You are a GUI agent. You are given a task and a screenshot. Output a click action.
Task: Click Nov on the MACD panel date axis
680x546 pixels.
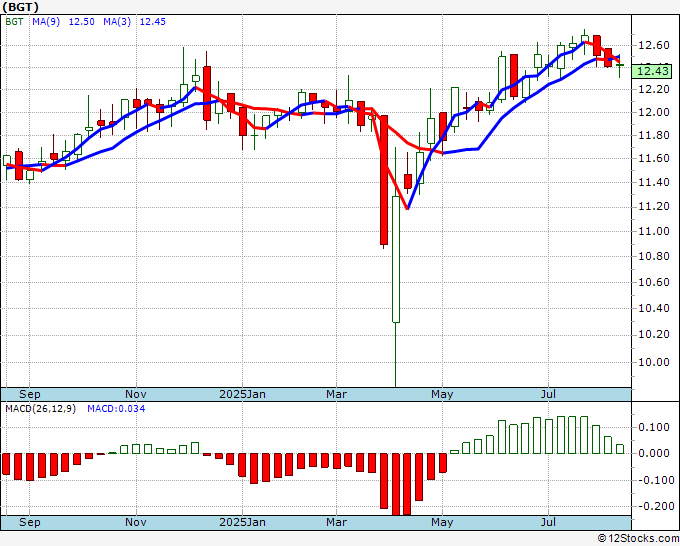pos(136,522)
